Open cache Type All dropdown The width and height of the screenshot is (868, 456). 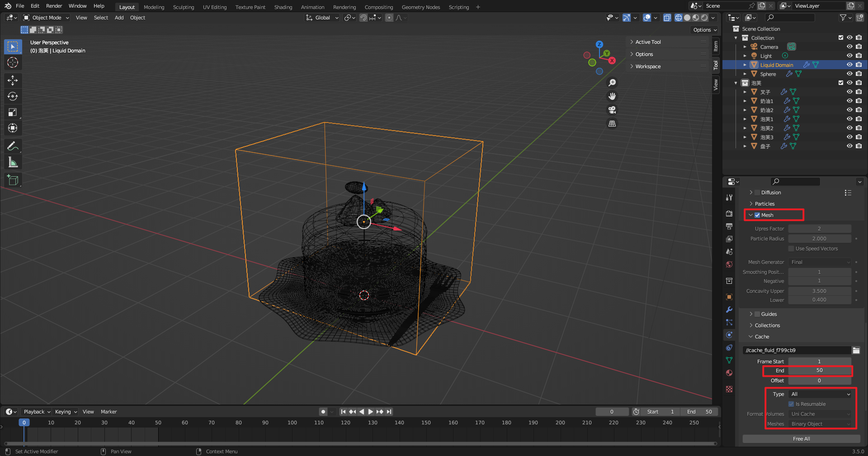820,394
